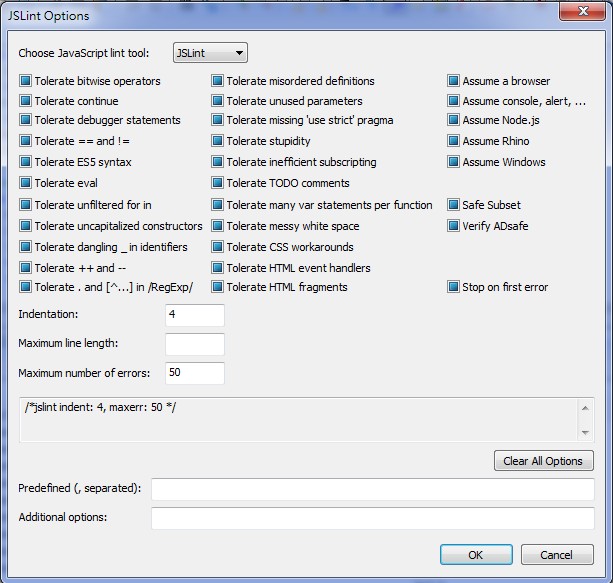Check Assume Windows option

click(453, 162)
